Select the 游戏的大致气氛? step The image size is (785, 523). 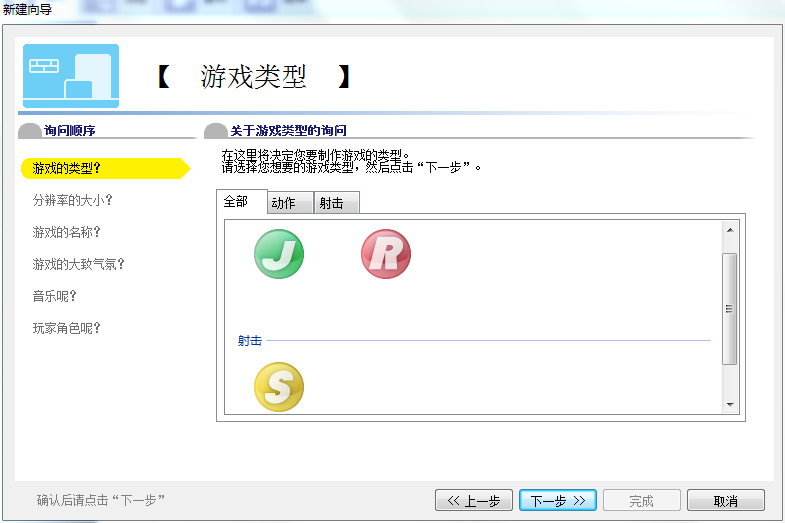click(x=79, y=264)
